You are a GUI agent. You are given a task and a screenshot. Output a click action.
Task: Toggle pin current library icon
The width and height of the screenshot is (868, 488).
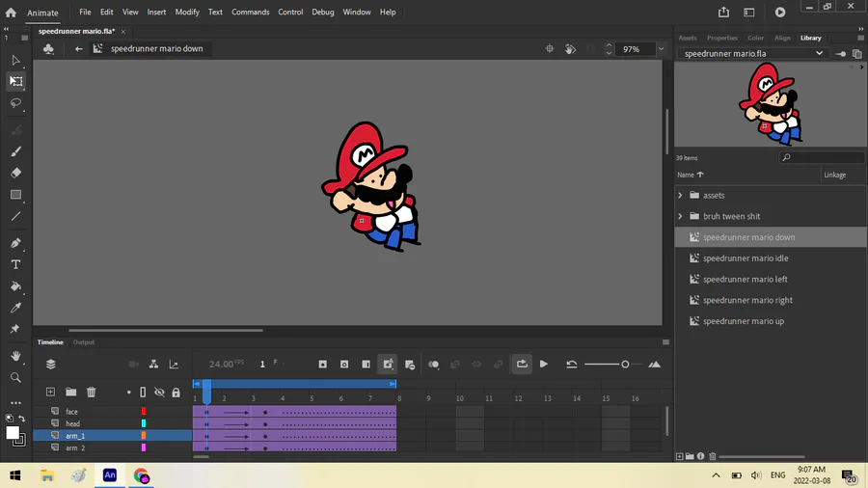(x=840, y=54)
